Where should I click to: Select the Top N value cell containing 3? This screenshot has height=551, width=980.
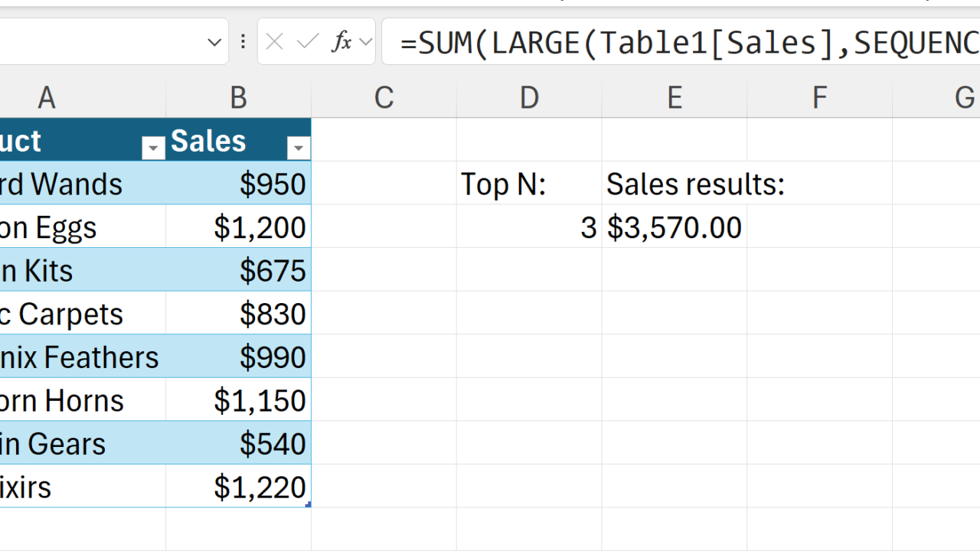tap(529, 227)
